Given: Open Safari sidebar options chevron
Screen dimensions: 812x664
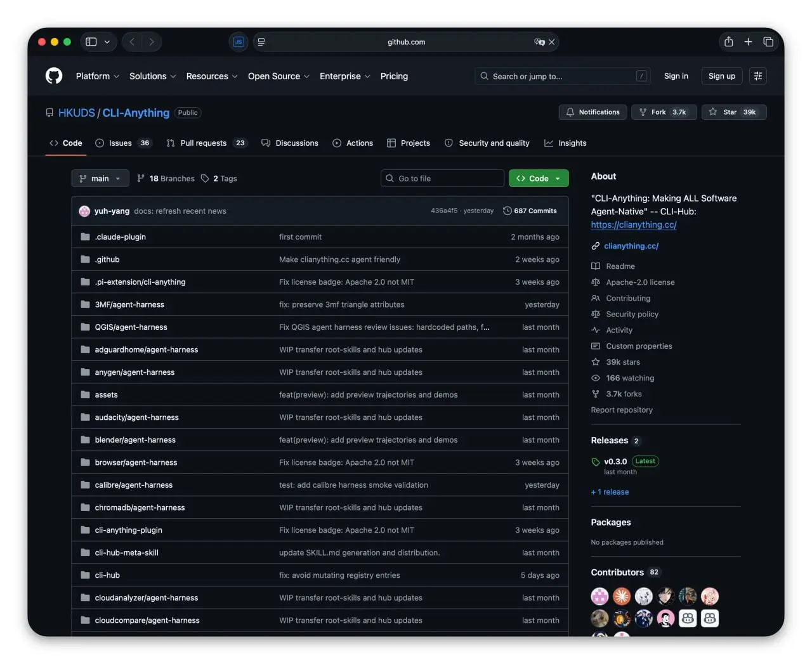Looking at the screenshot, I should (x=107, y=42).
